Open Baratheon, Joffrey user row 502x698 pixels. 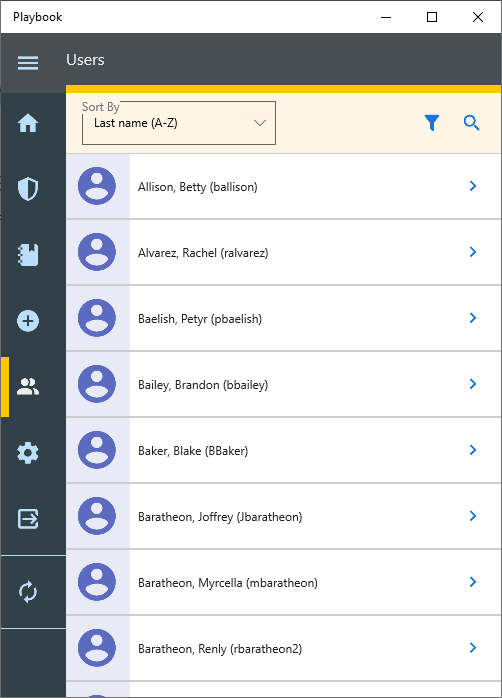click(x=283, y=516)
